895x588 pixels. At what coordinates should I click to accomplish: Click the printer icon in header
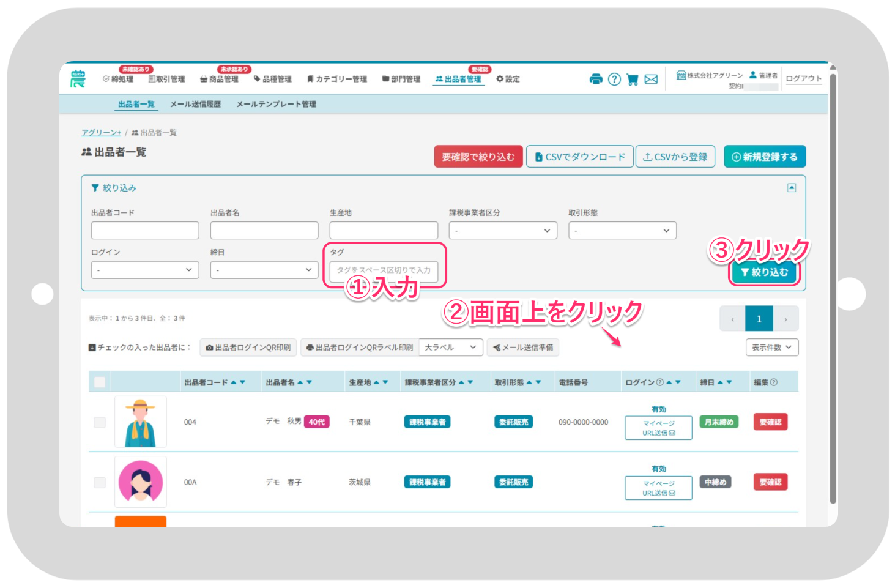tap(595, 79)
